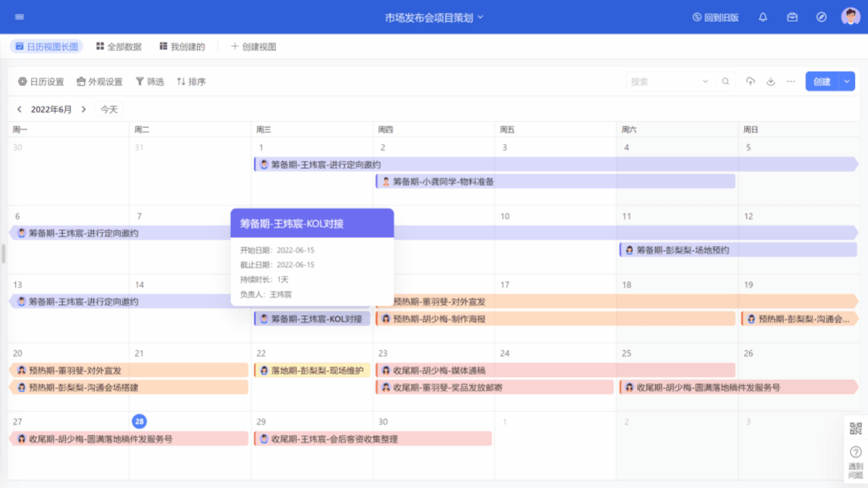Open the briefcase toolbox icon
This screenshot has width=868, height=488.
(x=792, y=17)
